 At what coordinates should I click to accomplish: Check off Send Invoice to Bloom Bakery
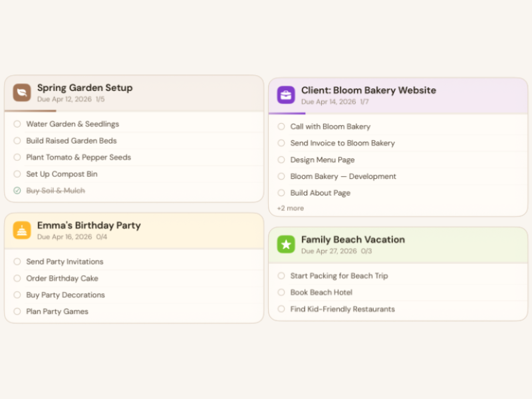(281, 143)
